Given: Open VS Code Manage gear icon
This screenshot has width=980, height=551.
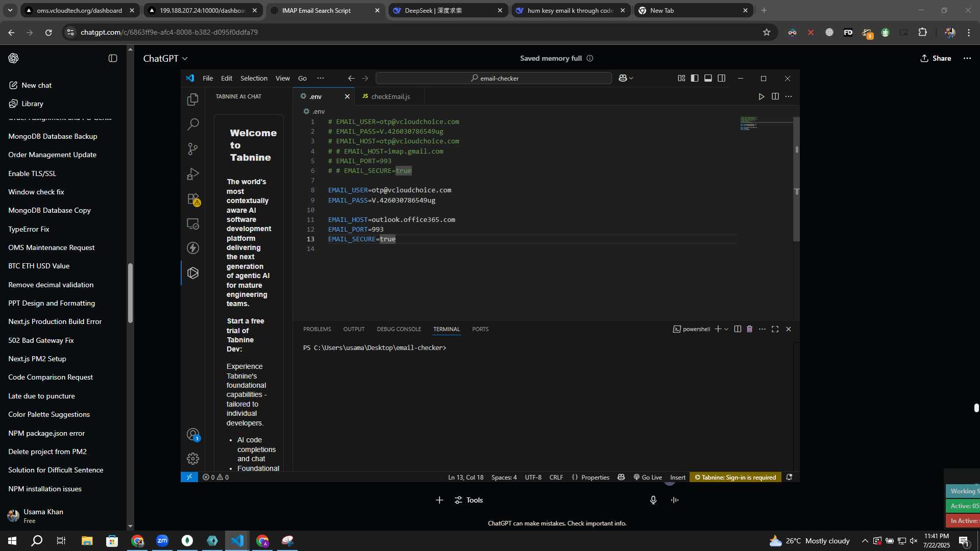Looking at the screenshot, I should [193, 459].
